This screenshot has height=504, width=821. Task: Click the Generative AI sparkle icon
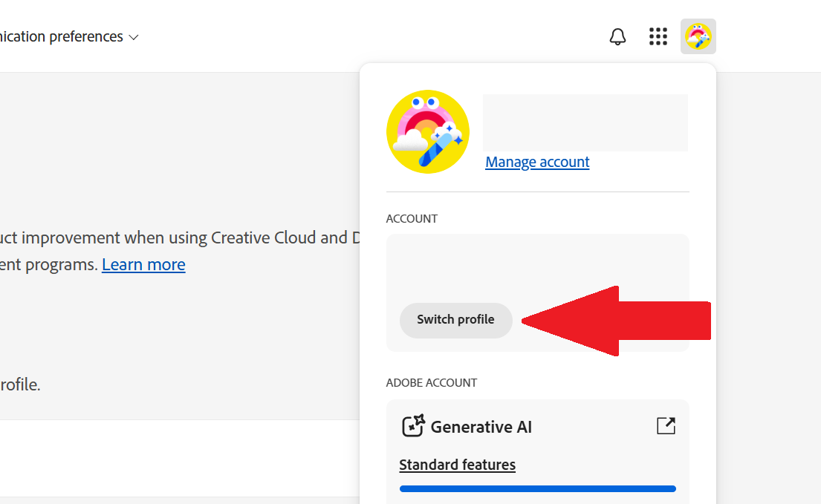pos(413,426)
